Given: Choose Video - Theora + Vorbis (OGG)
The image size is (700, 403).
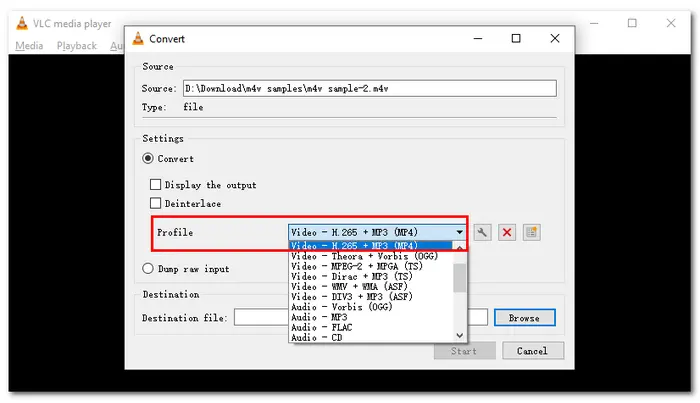Looking at the screenshot, I should 371,256.
